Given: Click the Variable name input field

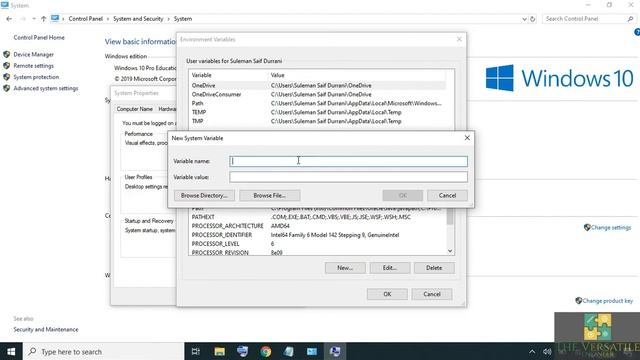Looking at the screenshot, I should click(x=348, y=161).
